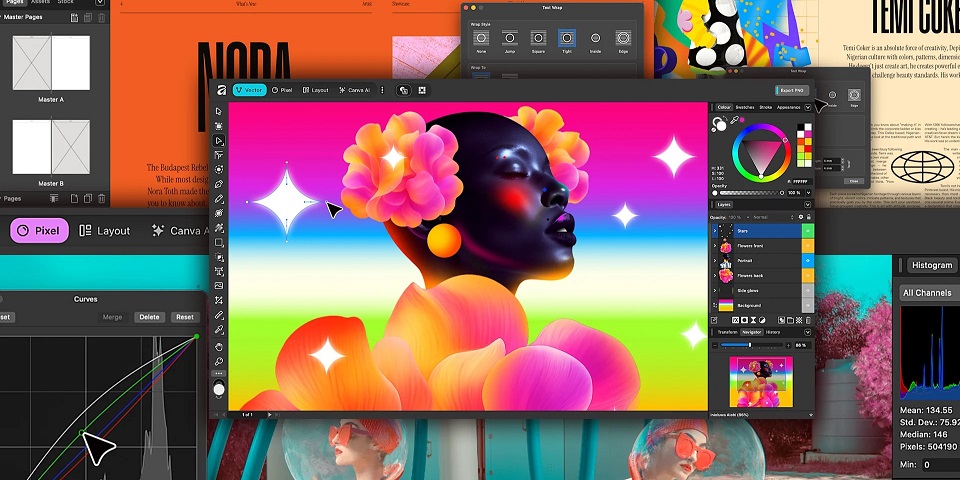
Task: Select the Hand view tool
Action: click(x=219, y=347)
